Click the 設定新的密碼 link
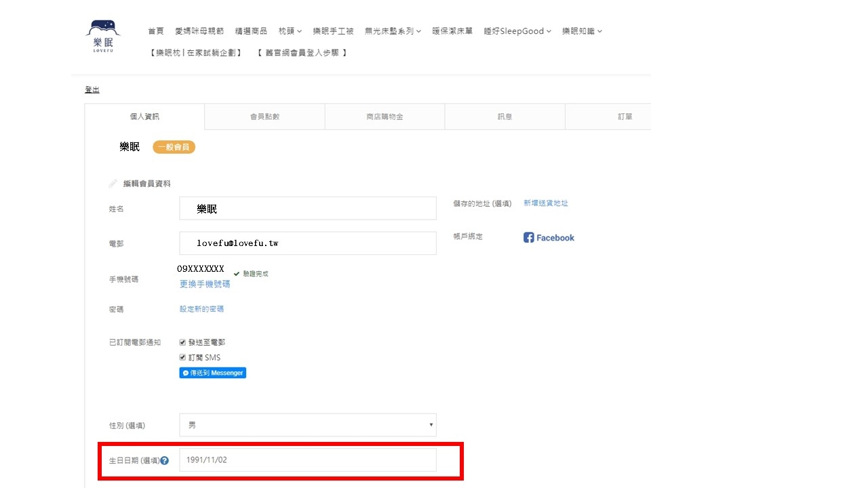 point(201,309)
